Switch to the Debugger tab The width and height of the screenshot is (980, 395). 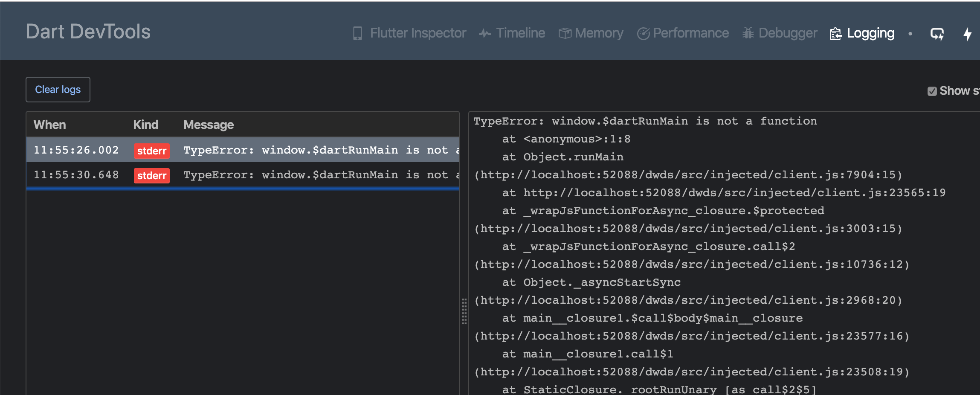780,33
